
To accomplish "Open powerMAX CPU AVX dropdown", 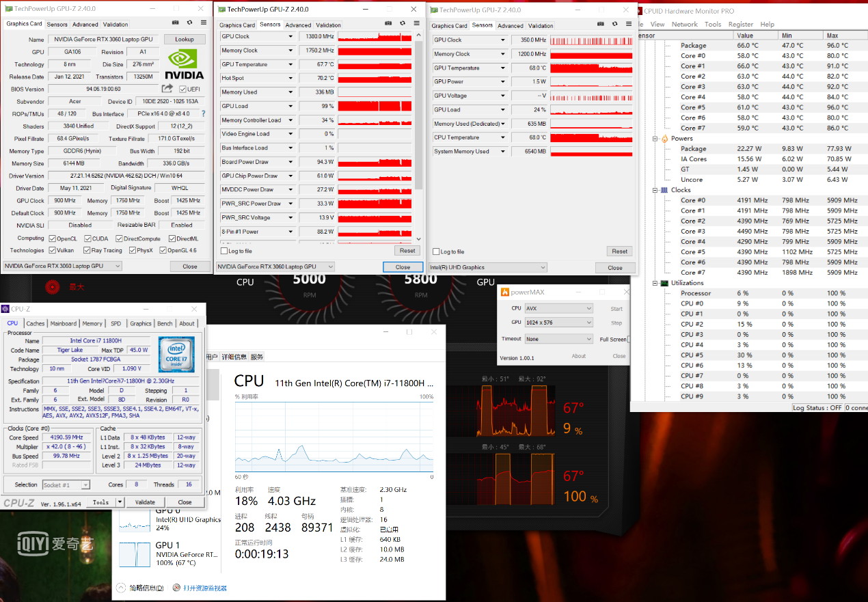I will (559, 308).
